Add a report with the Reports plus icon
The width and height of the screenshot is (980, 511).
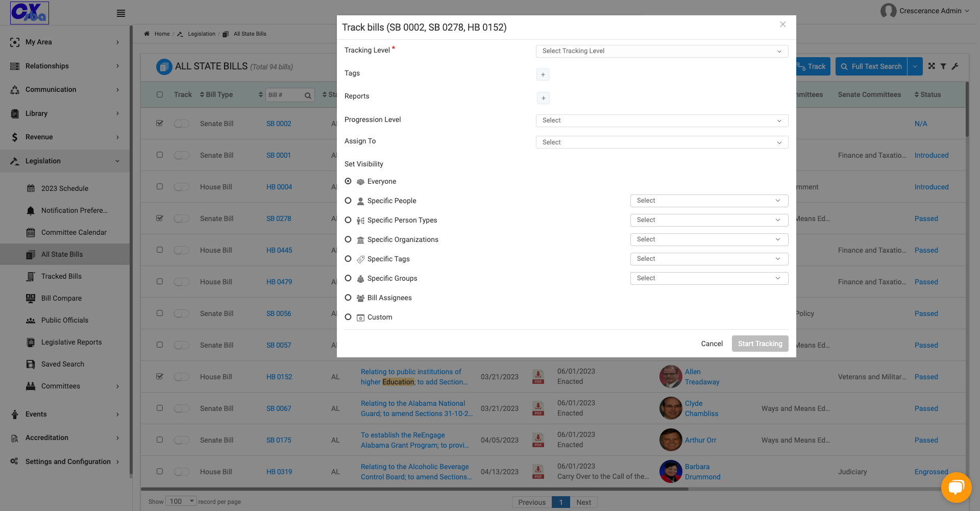pos(543,98)
